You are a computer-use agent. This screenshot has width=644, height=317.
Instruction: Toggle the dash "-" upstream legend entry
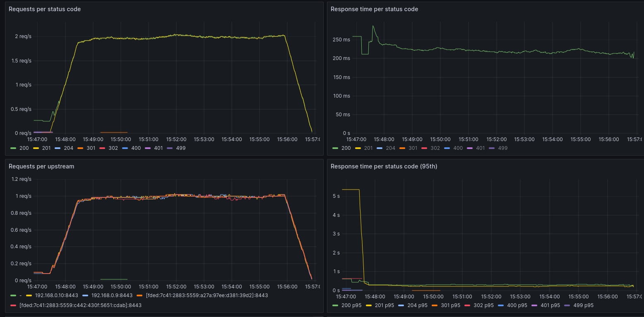pyautogui.click(x=21, y=295)
